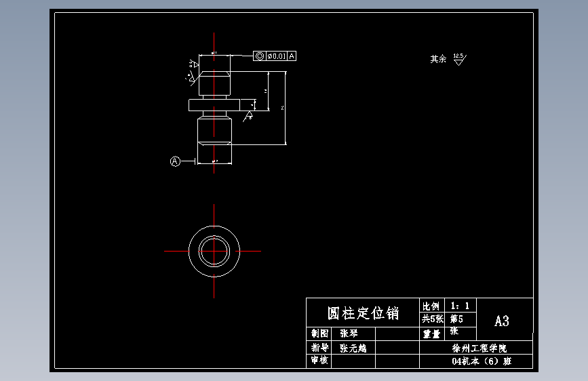Select the 制图 label cell

click(x=319, y=334)
